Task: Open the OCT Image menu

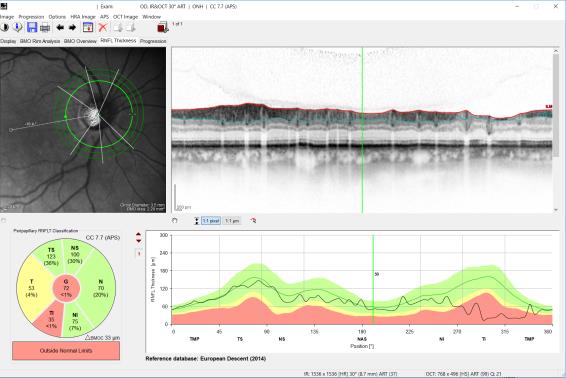Action: (x=126, y=17)
